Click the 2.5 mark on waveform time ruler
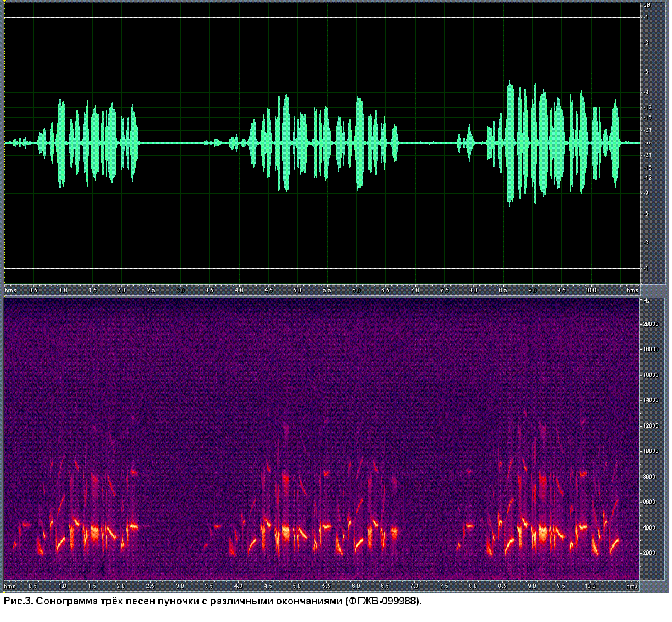 tap(151, 292)
